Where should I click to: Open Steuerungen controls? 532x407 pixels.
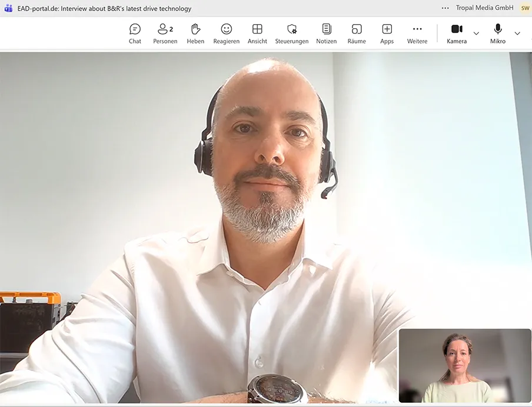click(292, 32)
